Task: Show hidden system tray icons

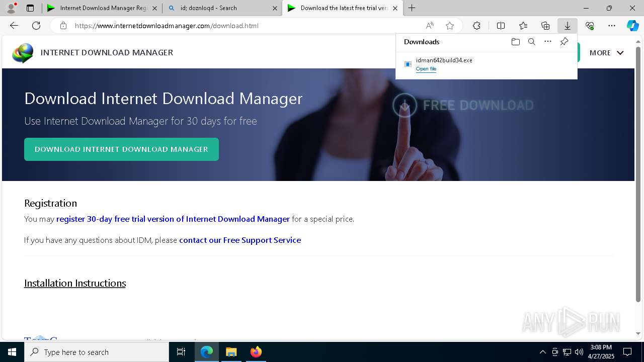Action: (x=542, y=352)
